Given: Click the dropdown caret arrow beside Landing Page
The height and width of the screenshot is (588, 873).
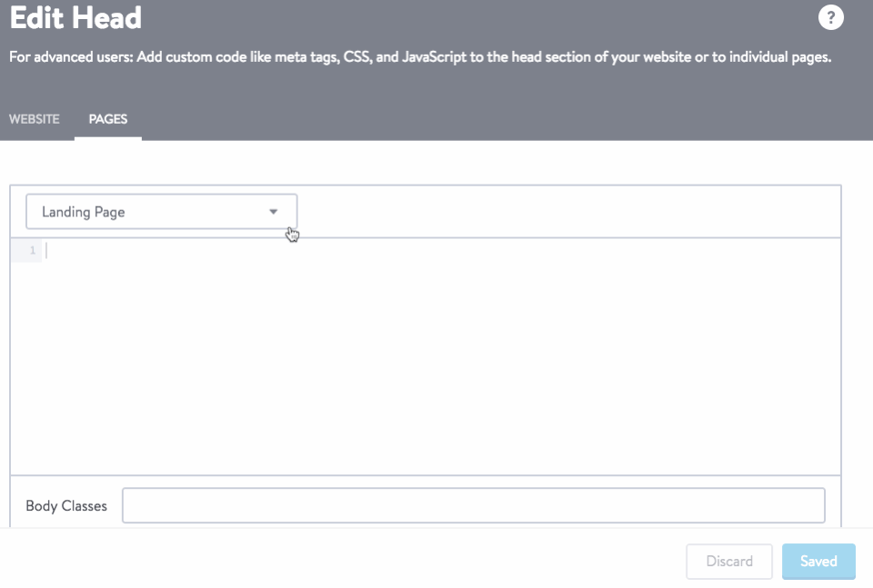Looking at the screenshot, I should [x=274, y=212].
